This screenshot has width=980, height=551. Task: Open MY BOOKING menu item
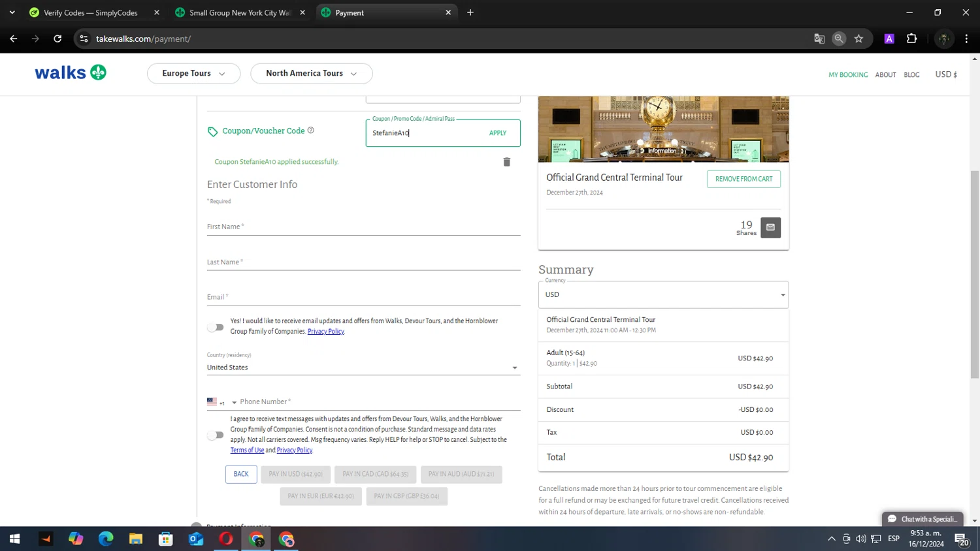[848, 75]
